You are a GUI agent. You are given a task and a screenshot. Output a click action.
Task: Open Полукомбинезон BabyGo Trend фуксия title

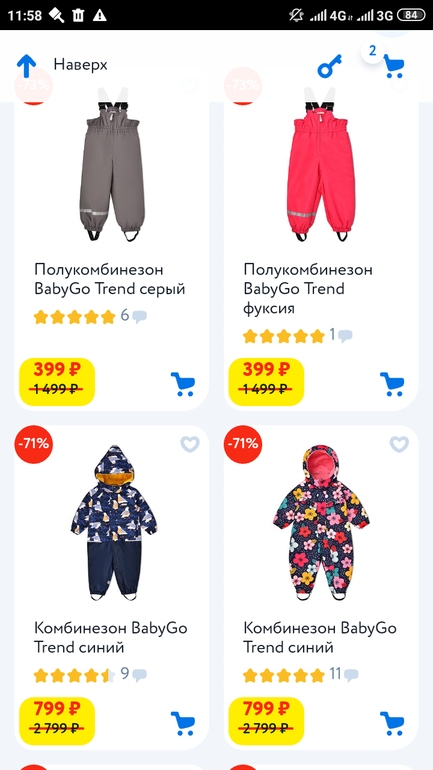(x=308, y=289)
